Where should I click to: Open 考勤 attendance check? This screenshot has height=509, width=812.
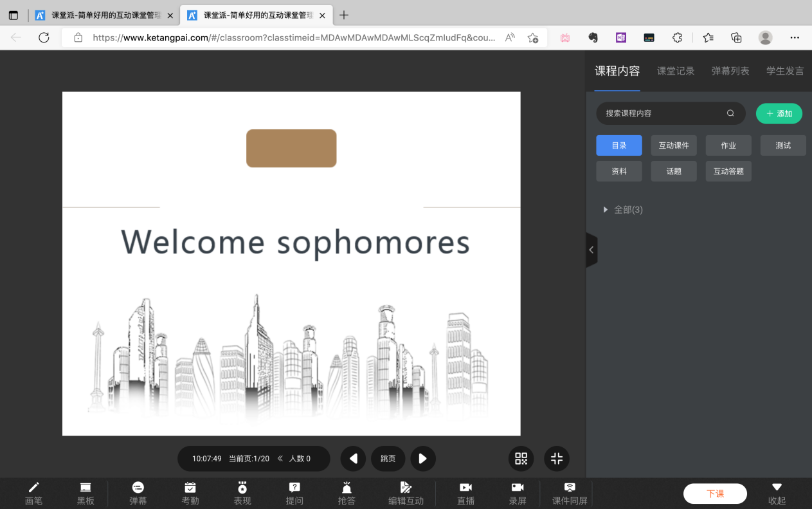tap(190, 493)
